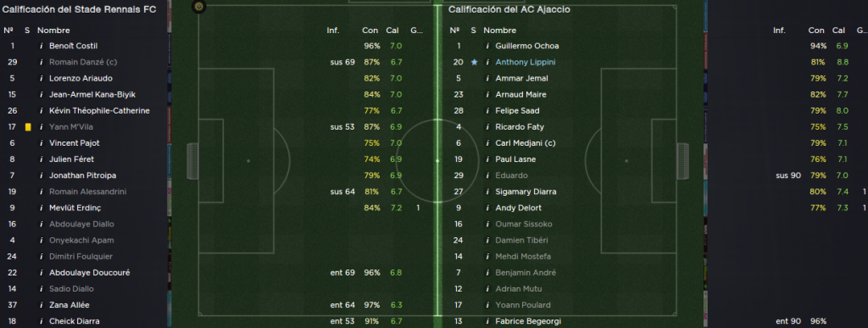
Task: Open Jonathan Pitroipa player profile
Action: pyautogui.click(x=82, y=175)
